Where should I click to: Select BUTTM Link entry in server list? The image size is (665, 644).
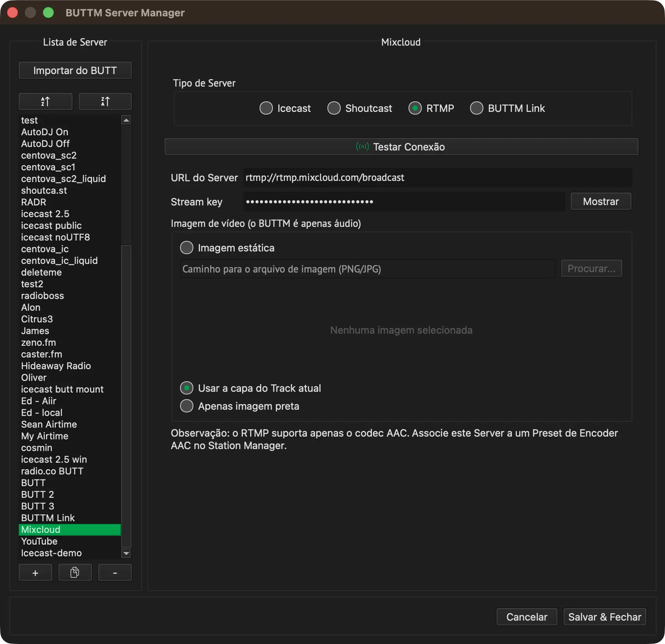point(70,518)
